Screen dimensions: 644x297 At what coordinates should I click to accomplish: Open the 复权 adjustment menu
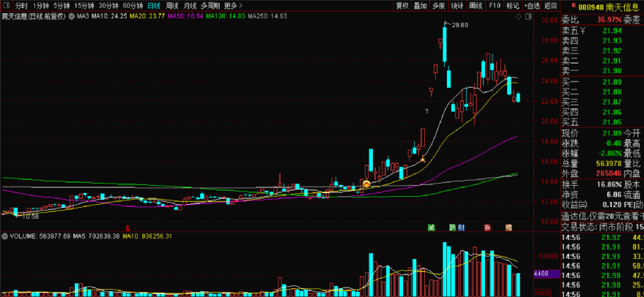point(402,5)
